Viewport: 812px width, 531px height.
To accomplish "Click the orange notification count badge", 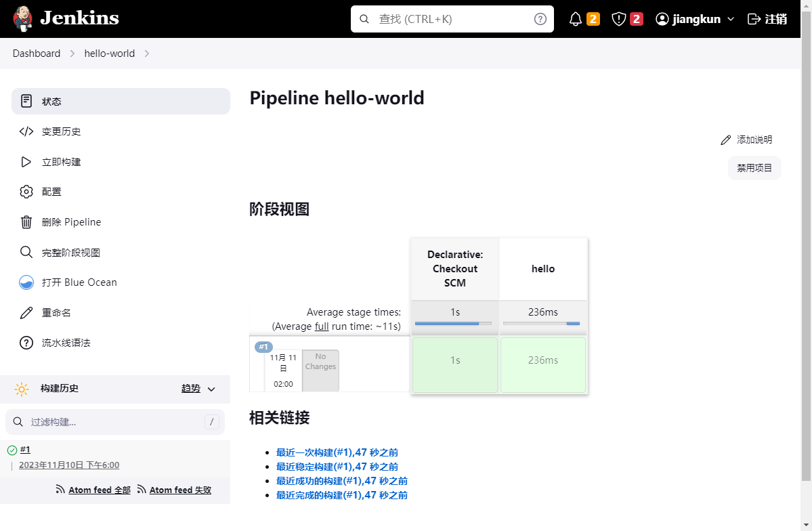I will (x=593, y=19).
